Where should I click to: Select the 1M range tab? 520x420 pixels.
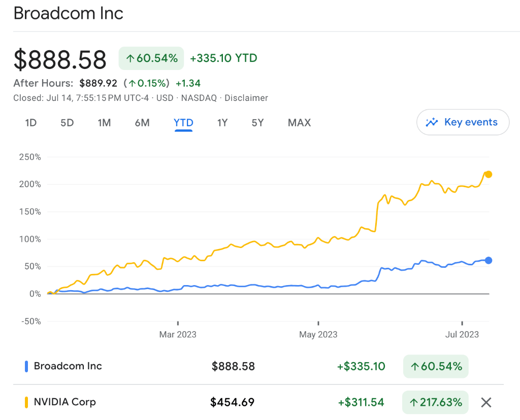pyautogui.click(x=104, y=123)
